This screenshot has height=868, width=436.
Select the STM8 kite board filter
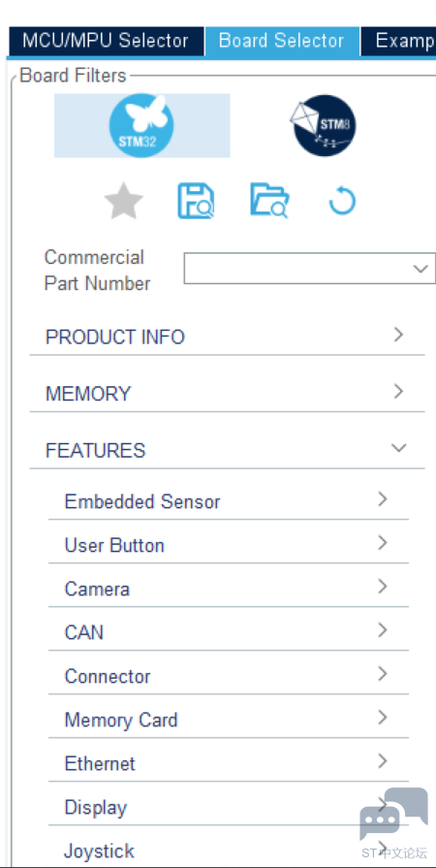(324, 126)
